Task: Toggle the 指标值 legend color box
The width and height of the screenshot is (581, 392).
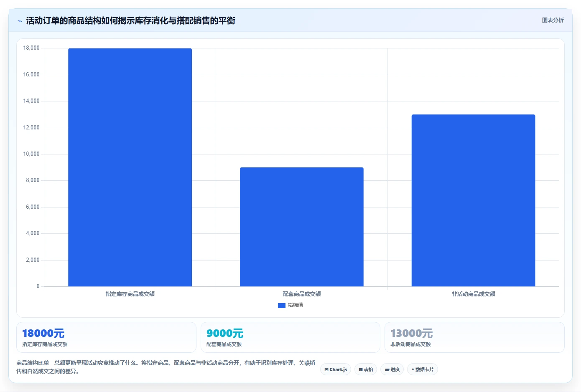Action: [x=281, y=306]
